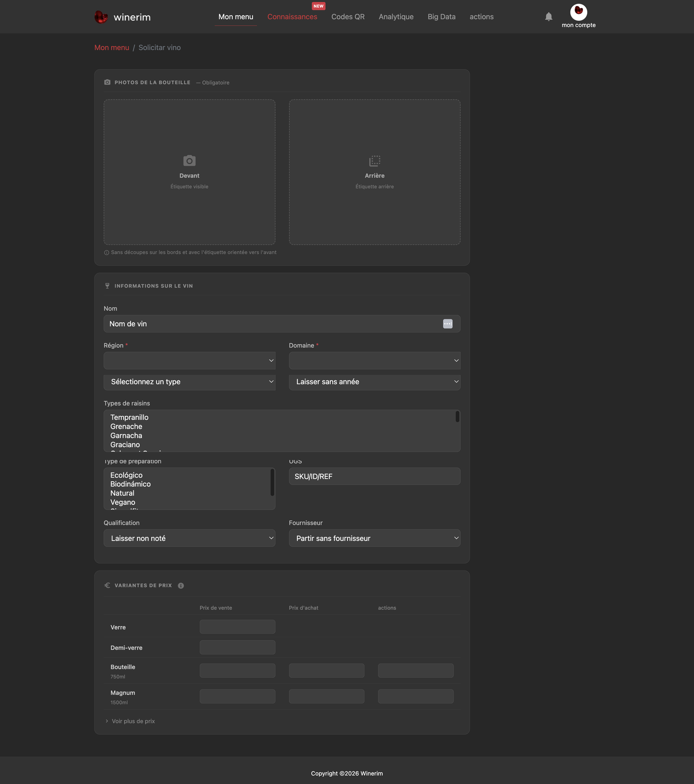
Task: Select Grenache grape type
Action: 126,427
